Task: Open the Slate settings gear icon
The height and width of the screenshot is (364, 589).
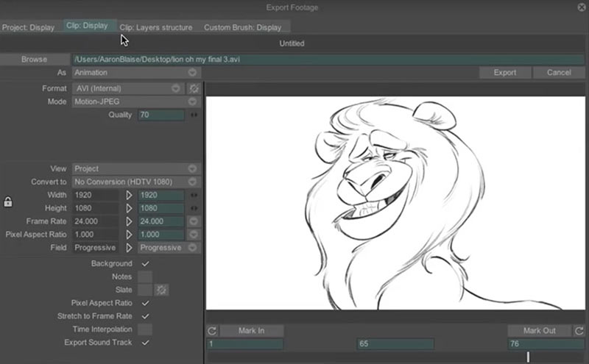Action: (x=161, y=290)
